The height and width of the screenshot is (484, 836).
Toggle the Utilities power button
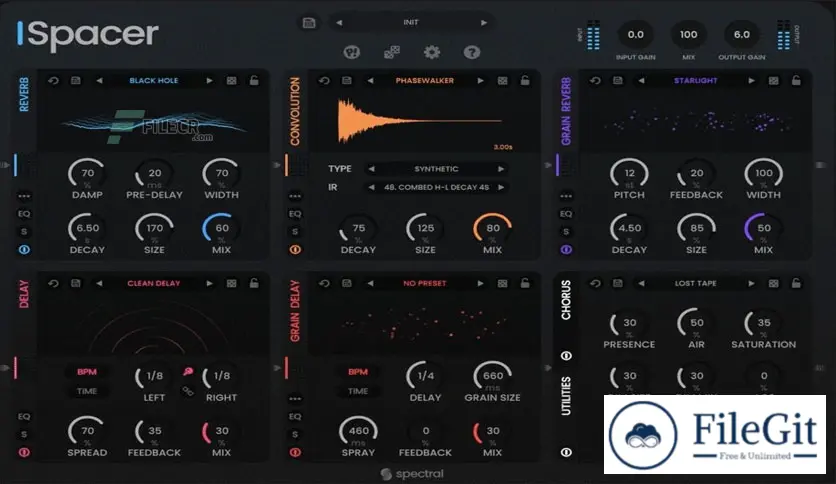click(x=566, y=452)
